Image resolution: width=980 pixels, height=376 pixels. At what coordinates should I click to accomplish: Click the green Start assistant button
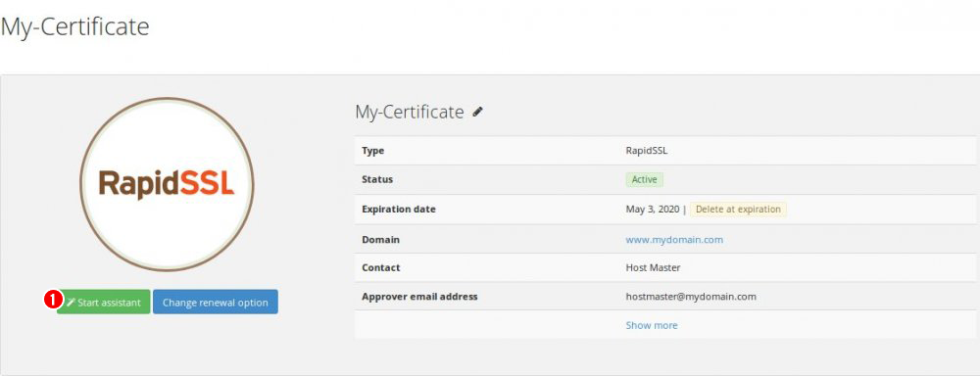click(104, 303)
